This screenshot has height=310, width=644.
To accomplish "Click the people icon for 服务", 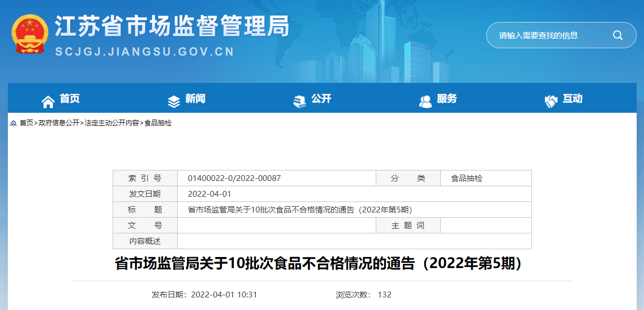I will pyautogui.click(x=425, y=101).
